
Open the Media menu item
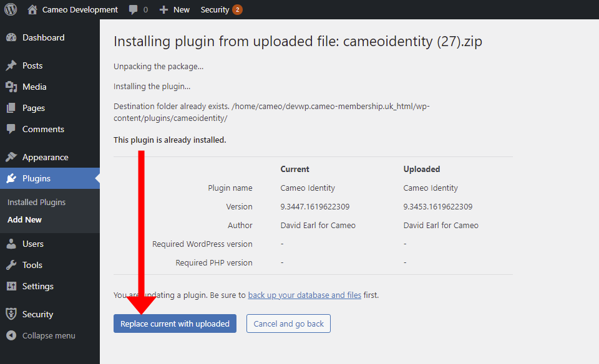point(34,87)
